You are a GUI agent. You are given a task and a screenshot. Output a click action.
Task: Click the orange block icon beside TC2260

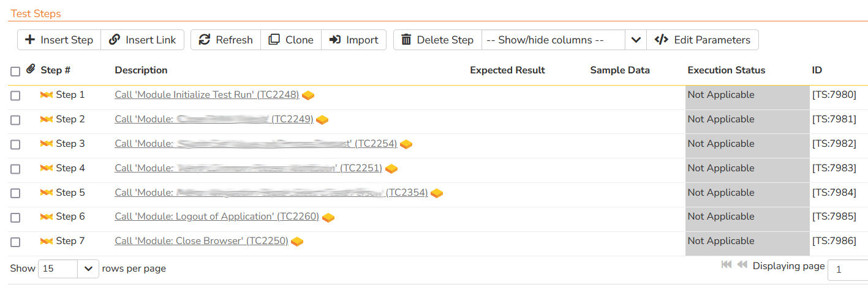[328, 217]
